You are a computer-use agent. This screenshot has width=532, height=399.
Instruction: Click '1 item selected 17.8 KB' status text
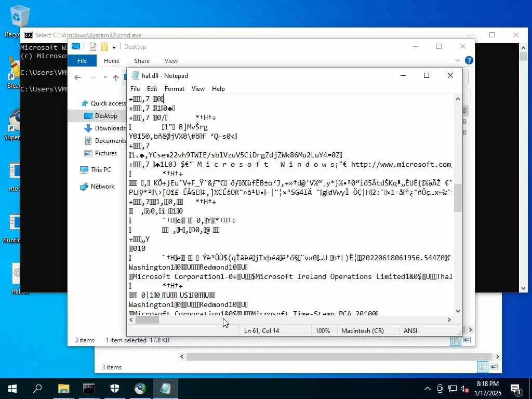click(x=137, y=340)
